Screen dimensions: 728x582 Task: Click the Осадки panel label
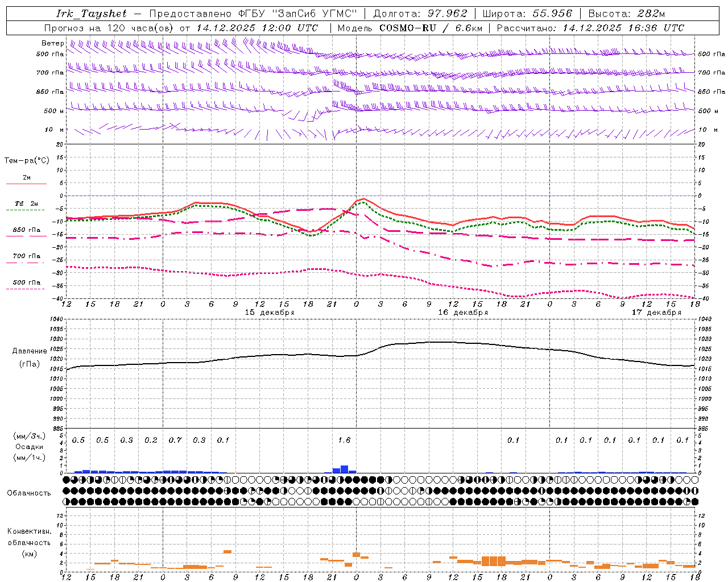click(x=29, y=447)
